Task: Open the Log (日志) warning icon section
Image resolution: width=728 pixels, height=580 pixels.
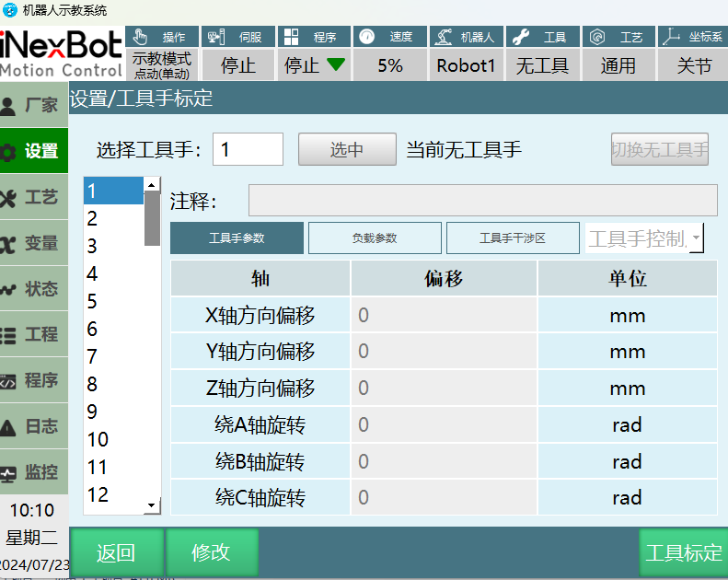Action: [x=9, y=427]
